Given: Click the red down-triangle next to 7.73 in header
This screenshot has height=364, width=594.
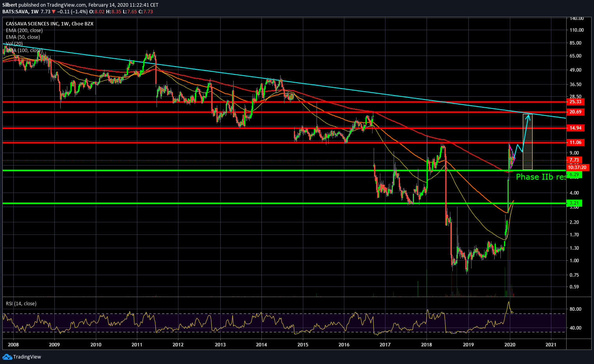Looking at the screenshot, I should [x=54, y=12].
